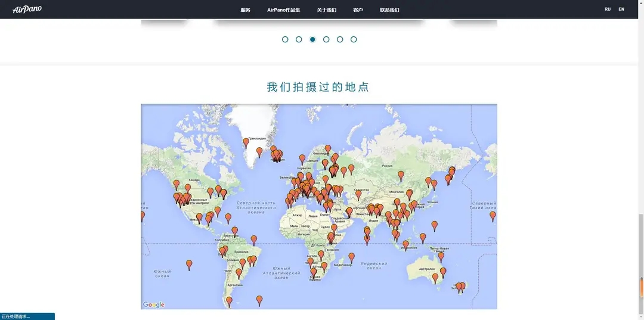Jump to the last carousel dot

(354, 39)
